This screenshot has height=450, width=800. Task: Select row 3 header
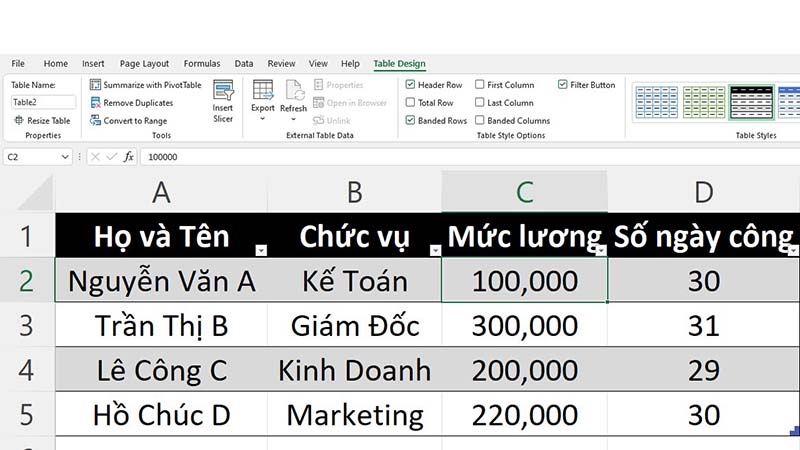point(27,326)
